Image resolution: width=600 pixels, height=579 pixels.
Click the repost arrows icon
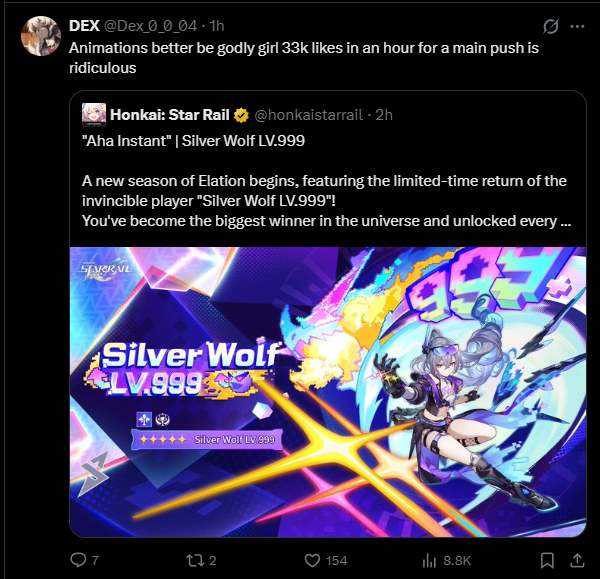tap(193, 561)
